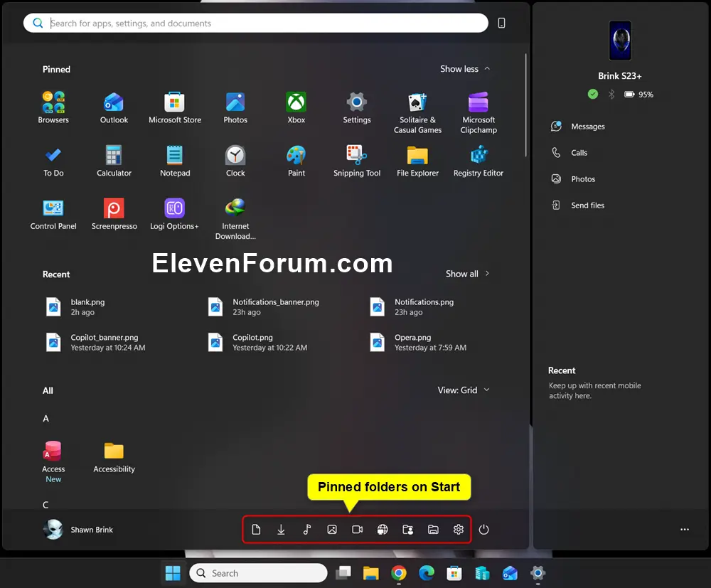The image size is (711, 588).
Task: Open the Browsers pinned folder group
Action: [53, 107]
